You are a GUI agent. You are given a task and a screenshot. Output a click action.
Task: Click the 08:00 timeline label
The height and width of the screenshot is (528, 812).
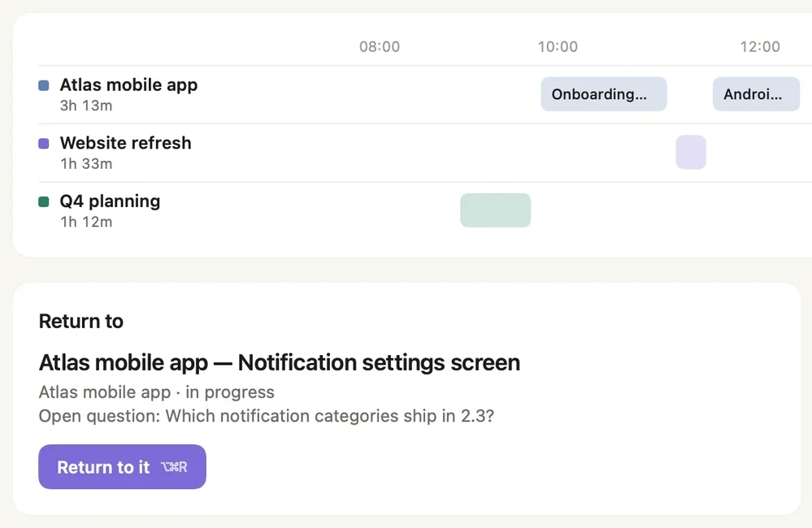point(380,46)
